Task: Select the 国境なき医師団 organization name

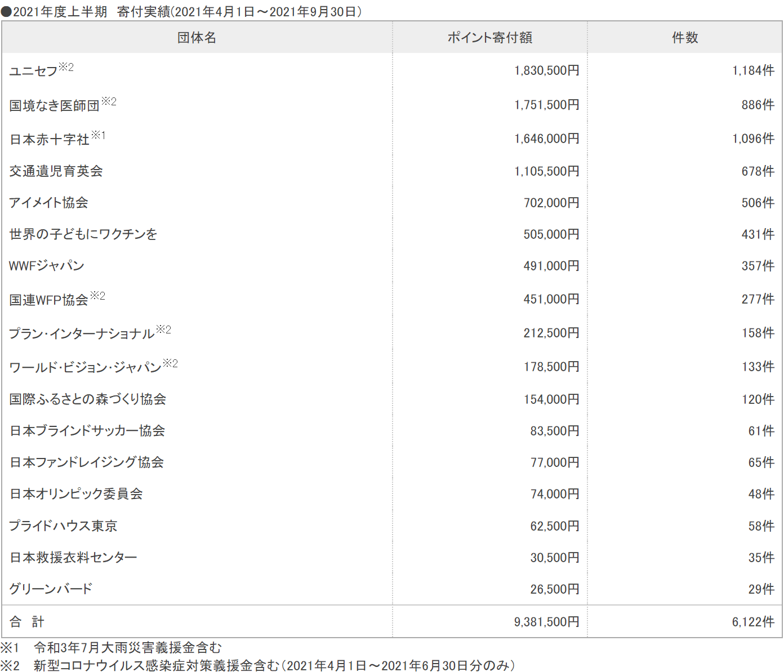Action: click(54, 105)
